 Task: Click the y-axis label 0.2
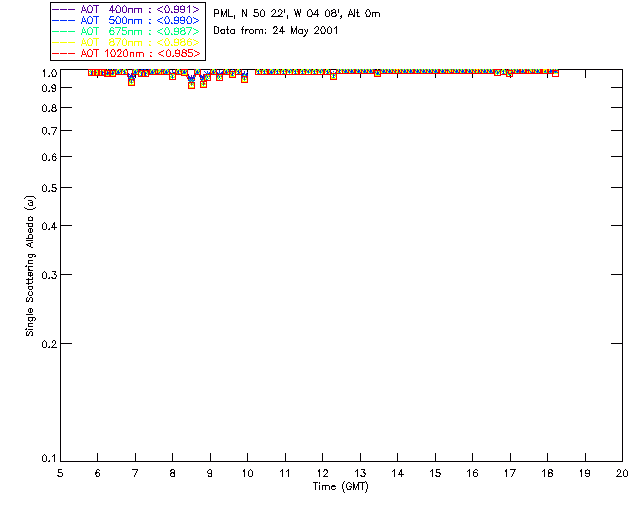click(49, 344)
